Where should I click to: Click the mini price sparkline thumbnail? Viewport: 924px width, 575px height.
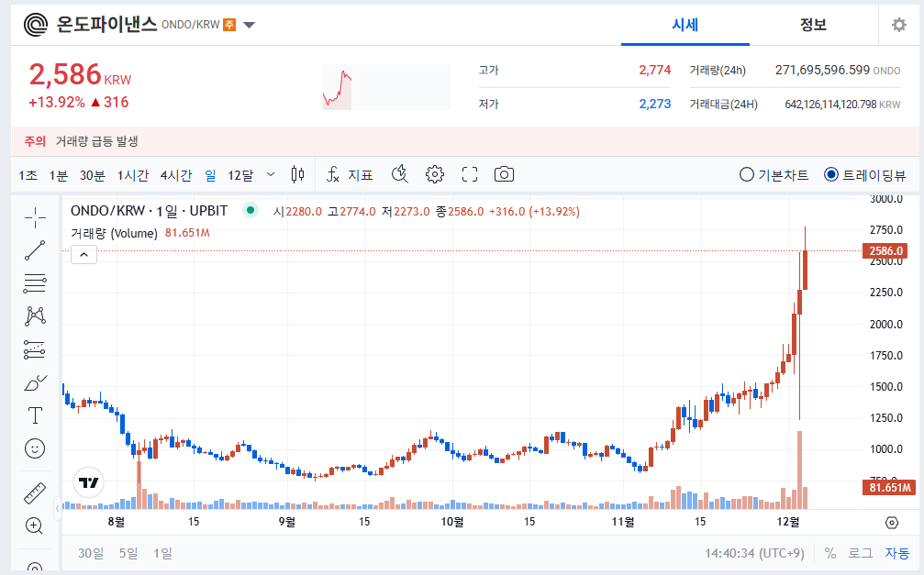[386, 87]
